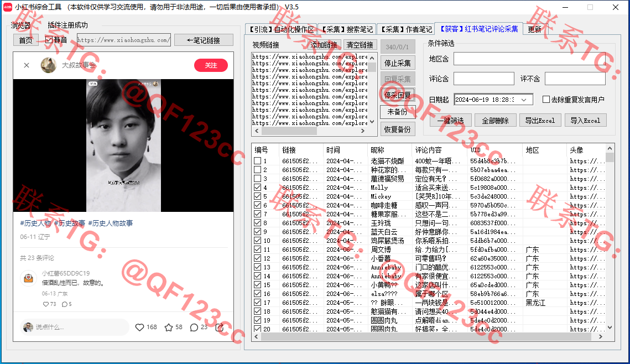Sort table by 地区 column header
630x364 pixels.
pos(544,150)
